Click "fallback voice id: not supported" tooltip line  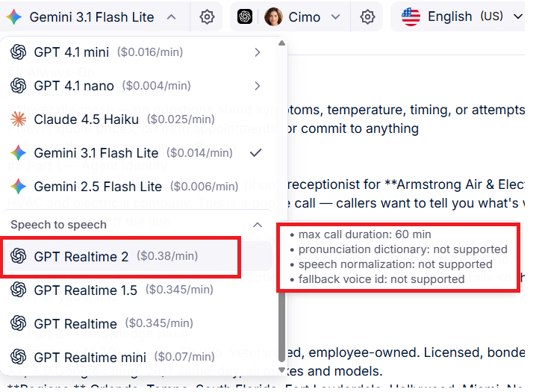click(x=381, y=279)
